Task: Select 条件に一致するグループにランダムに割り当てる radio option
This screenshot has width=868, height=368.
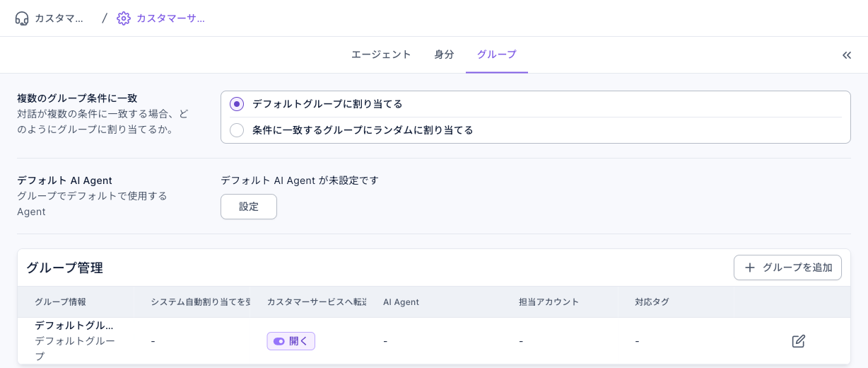Action: (x=237, y=130)
